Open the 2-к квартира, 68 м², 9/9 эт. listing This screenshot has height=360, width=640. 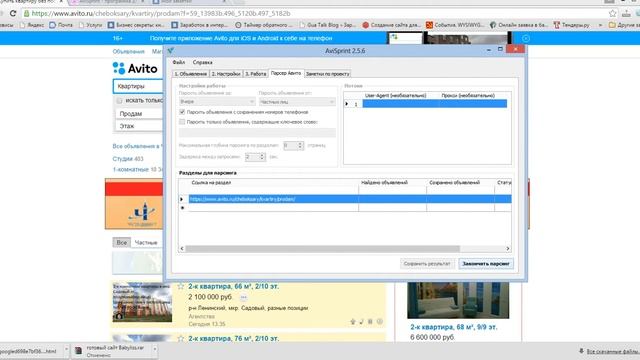click(454, 327)
